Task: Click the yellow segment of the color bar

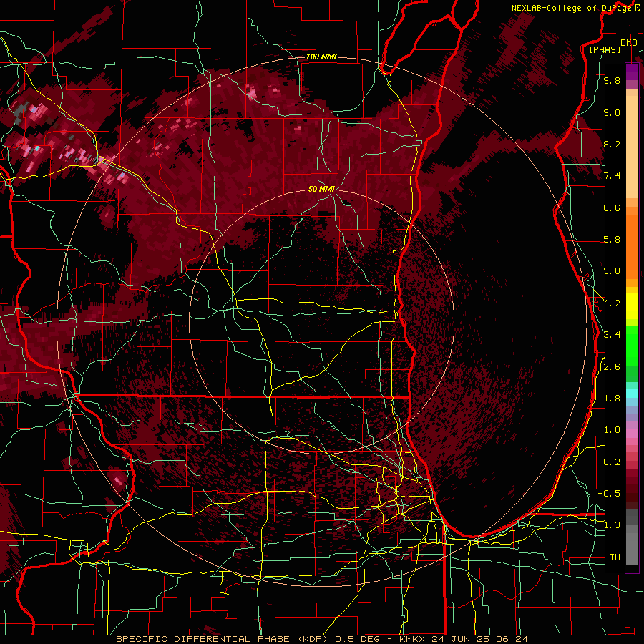Action: pos(632,306)
